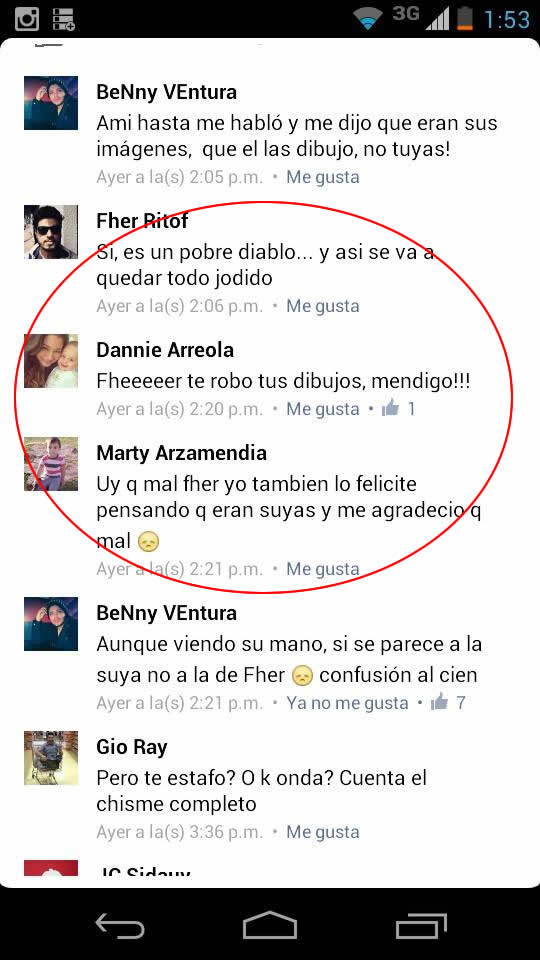Like Fher Pitof's comment with Me gusta
The image size is (540, 960).
(x=323, y=305)
